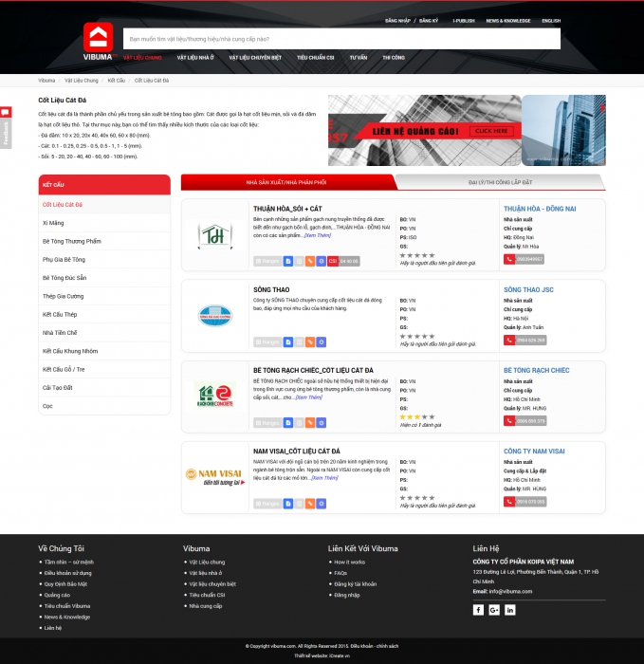Open I-Publish header link
The width and height of the screenshot is (644, 664).
(x=464, y=21)
